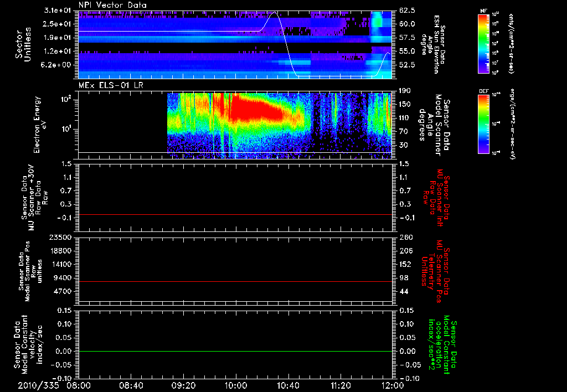The height and width of the screenshot is (392, 567).
Task: Click the '44' telemetry tick value
Action: 404,291
